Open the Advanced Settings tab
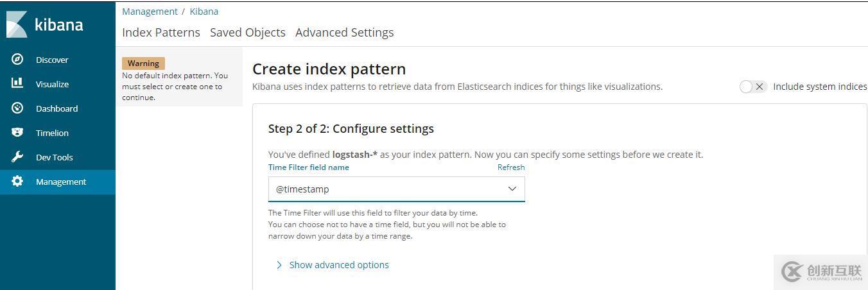868x290 pixels. pos(344,33)
